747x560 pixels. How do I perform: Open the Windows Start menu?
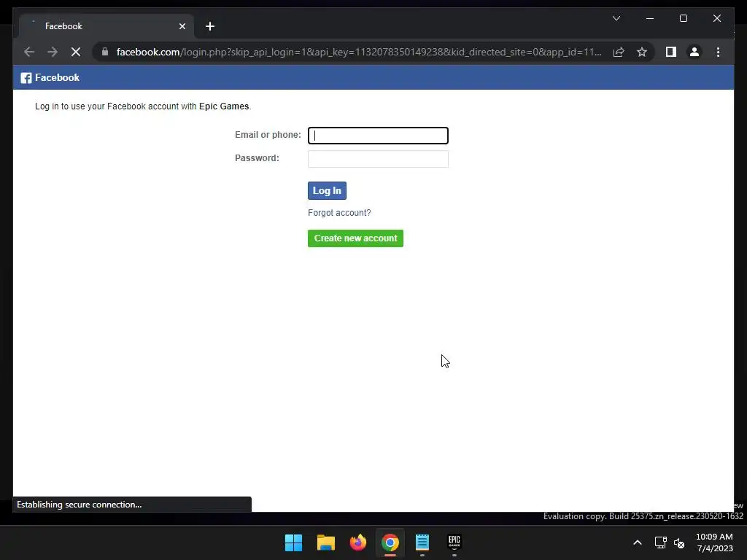(x=293, y=542)
